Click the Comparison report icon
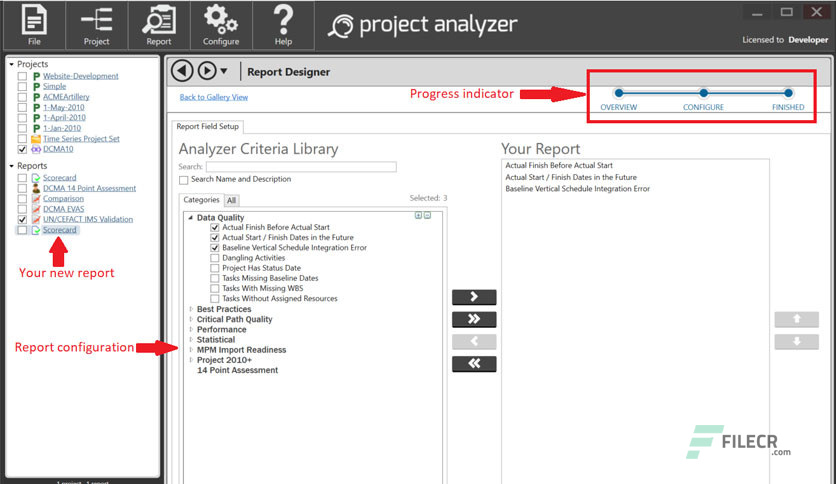836x484 pixels. coord(36,199)
